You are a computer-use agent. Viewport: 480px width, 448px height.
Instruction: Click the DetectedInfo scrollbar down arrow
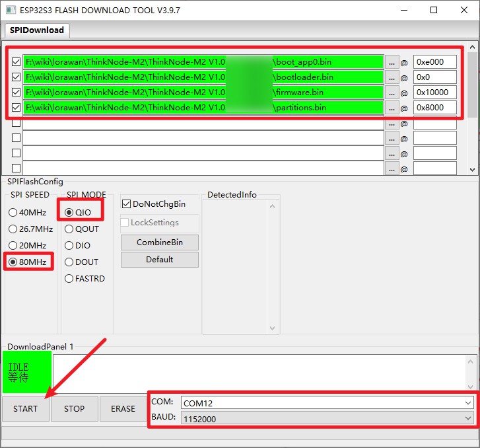[x=272, y=328]
